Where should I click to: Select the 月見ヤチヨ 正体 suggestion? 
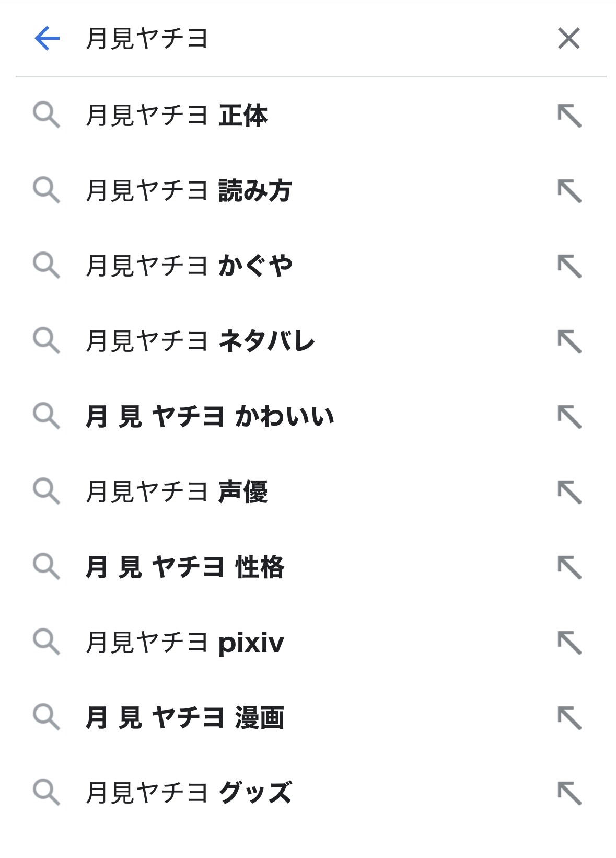click(x=177, y=116)
